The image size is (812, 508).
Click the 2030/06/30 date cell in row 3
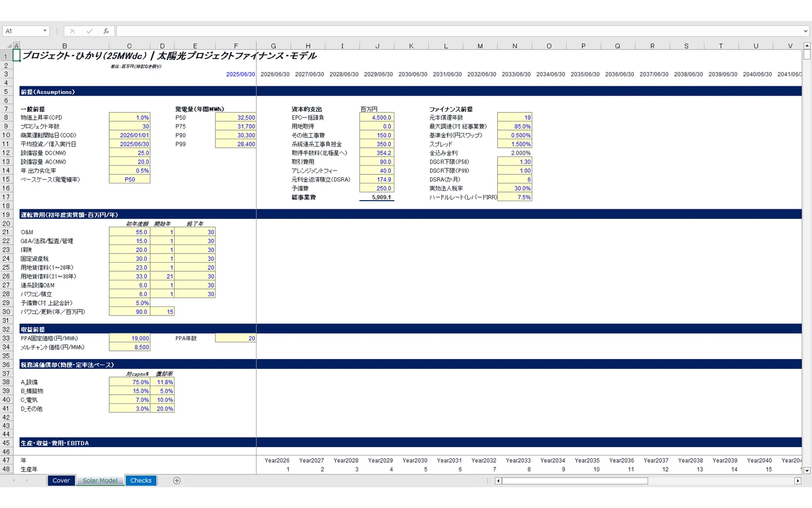(x=412, y=74)
